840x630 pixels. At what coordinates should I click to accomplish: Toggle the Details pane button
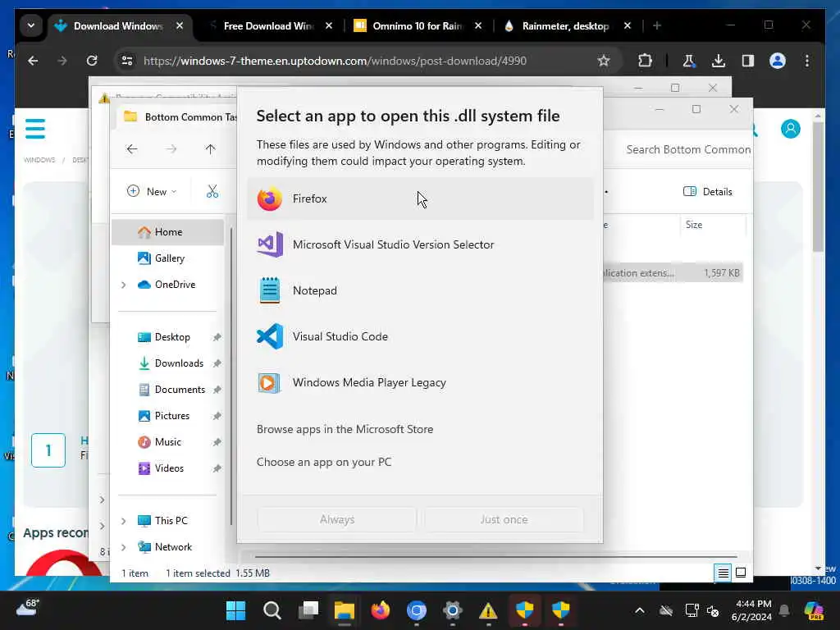pyautogui.click(x=707, y=192)
